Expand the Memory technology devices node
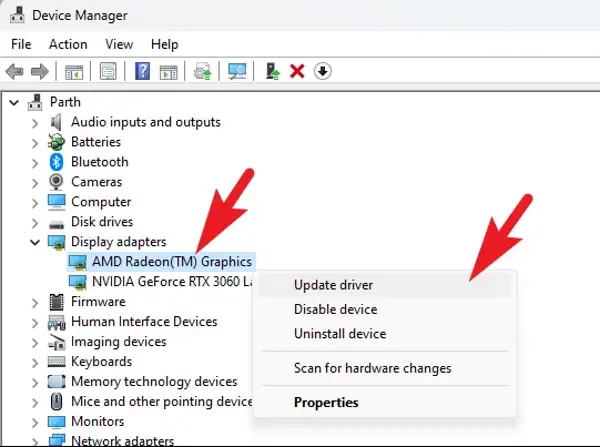 pyautogui.click(x=35, y=382)
